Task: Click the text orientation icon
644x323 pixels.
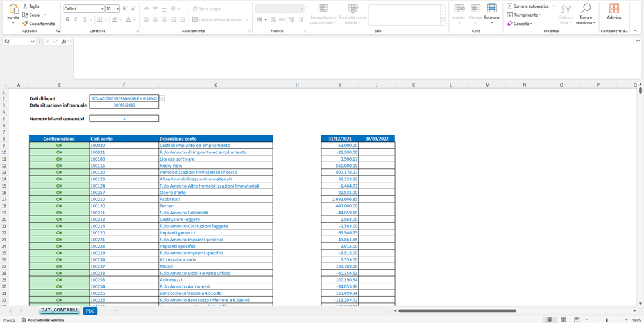Action: point(174,8)
